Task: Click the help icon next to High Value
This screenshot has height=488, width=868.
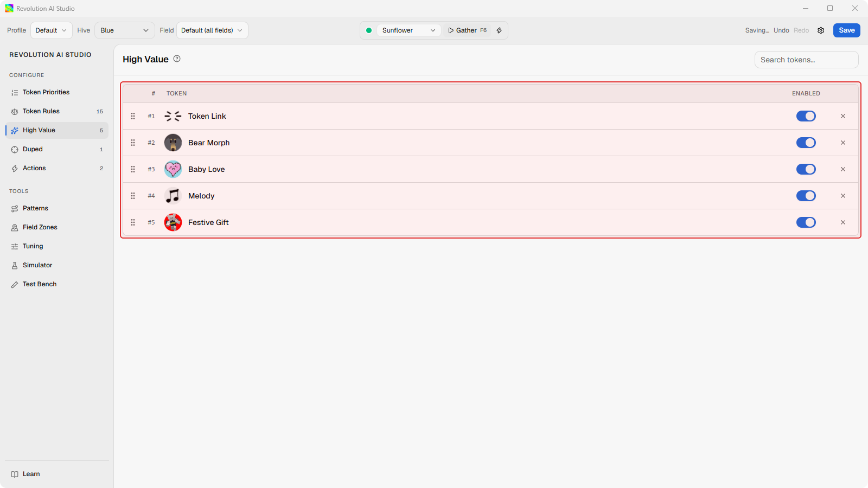Action: pos(177,59)
